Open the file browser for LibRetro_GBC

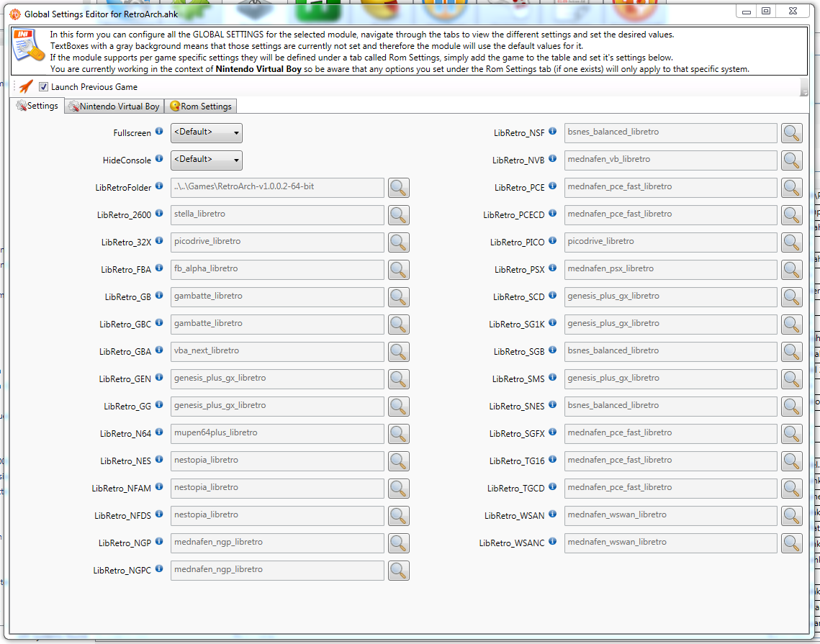click(x=399, y=324)
